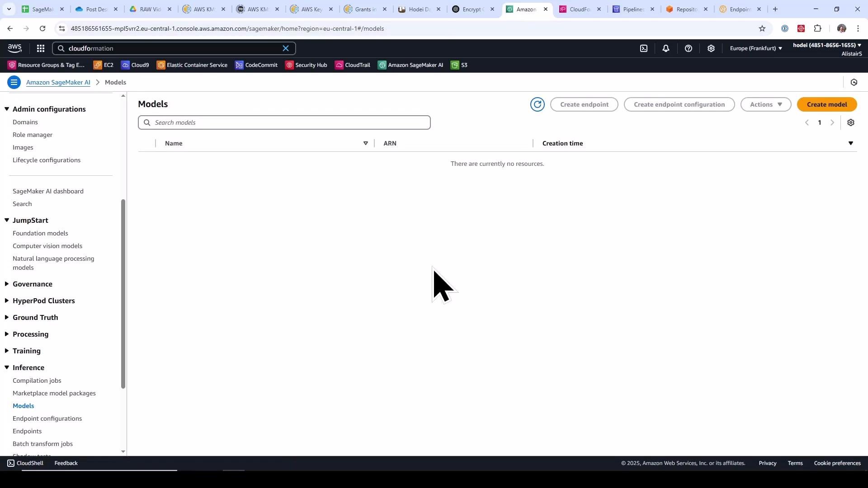The image size is (868, 488).
Task: Go to next page of models
Action: [x=832, y=122]
